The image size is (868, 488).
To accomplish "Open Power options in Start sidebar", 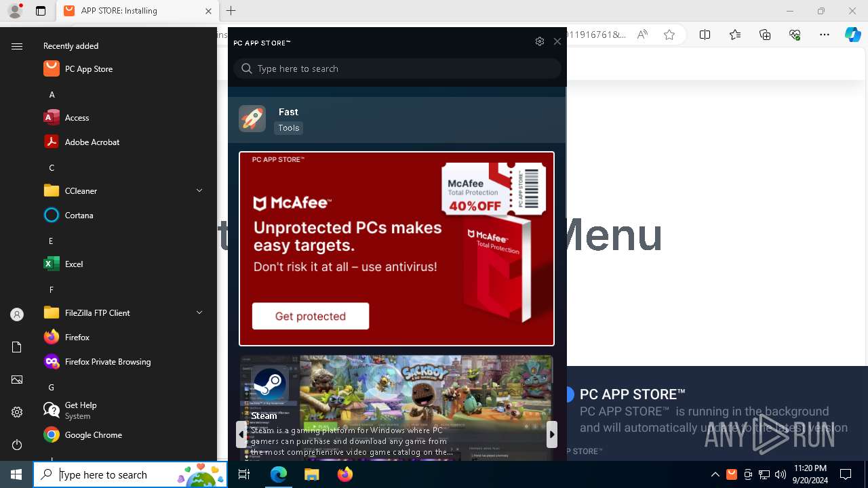I will pyautogui.click(x=17, y=445).
